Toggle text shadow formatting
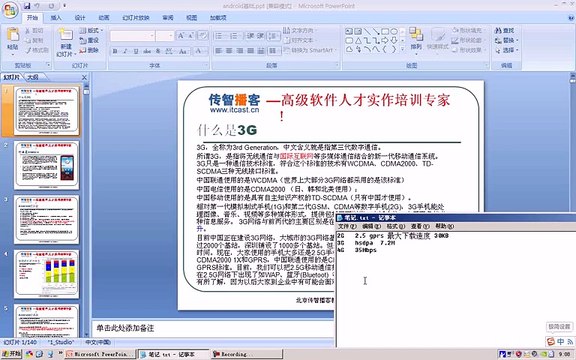576x360 pixels. pos(158,51)
